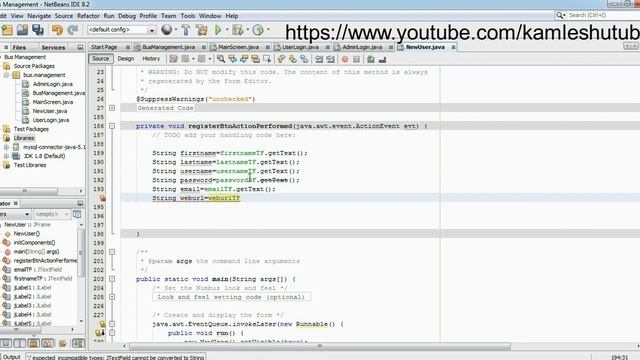Select AdminLogin.java in project tree

pyautogui.click(x=53, y=84)
